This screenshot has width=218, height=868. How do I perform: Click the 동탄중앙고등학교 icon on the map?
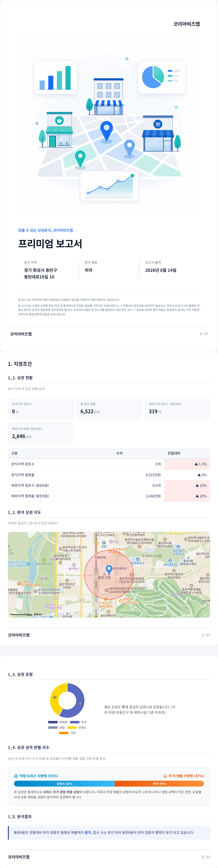tap(178, 547)
